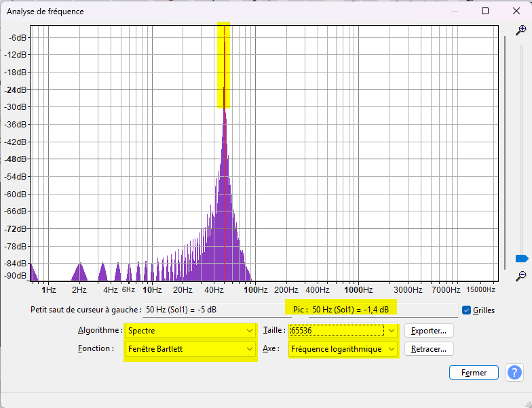
Task: Click the Retracer... button
Action: click(429, 349)
